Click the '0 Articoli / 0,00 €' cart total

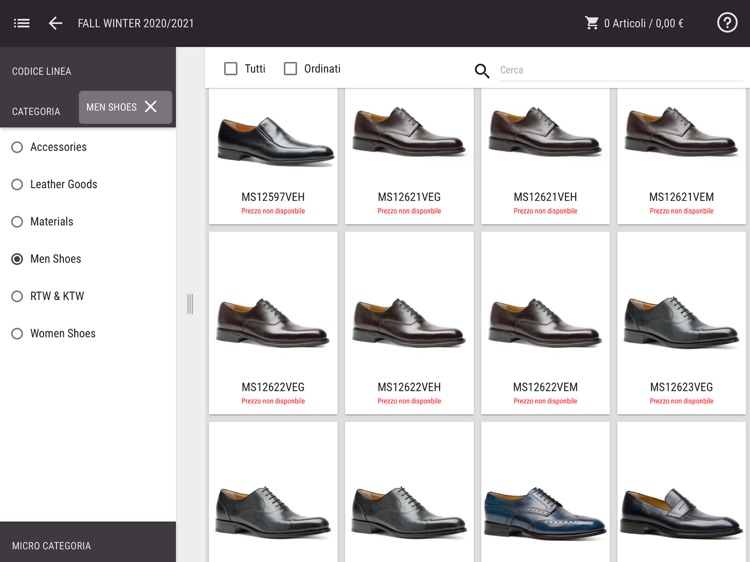[643, 23]
